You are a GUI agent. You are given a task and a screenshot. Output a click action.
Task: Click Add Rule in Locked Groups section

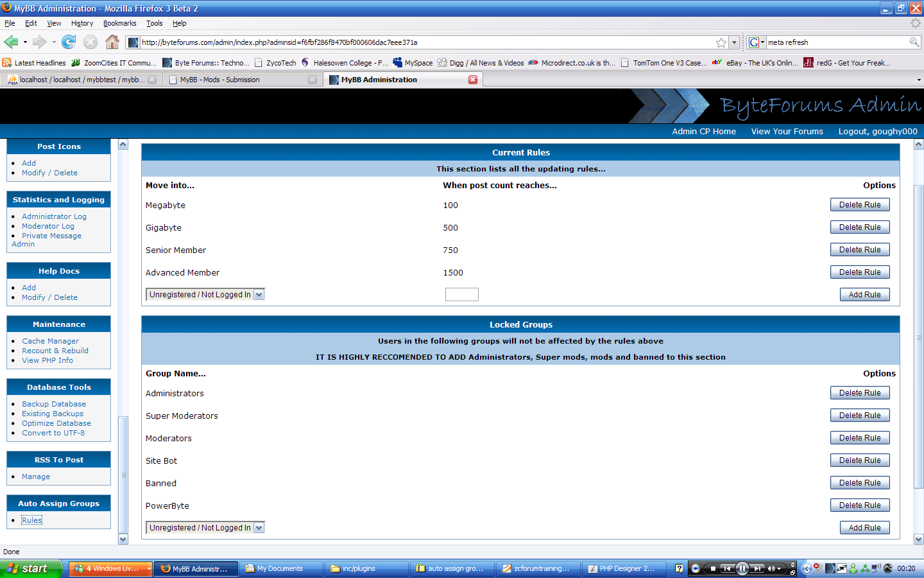coord(865,528)
